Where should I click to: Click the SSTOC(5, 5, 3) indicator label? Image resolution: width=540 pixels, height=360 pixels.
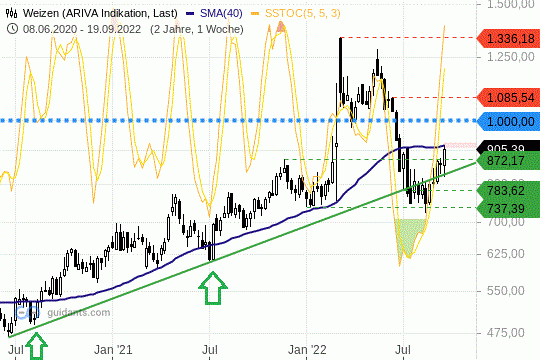(x=302, y=13)
